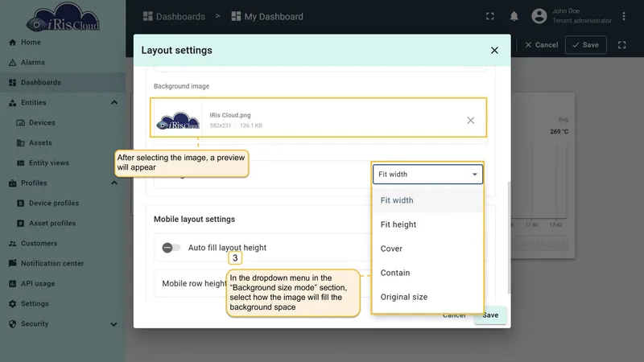Image resolution: width=644 pixels, height=362 pixels.
Task: Open the three-dot more options menu
Action: pyautogui.click(x=624, y=16)
